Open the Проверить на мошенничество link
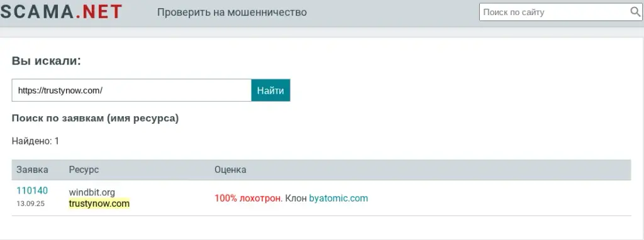Viewport: 644px width, 240px height. pyautogui.click(x=231, y=13)
